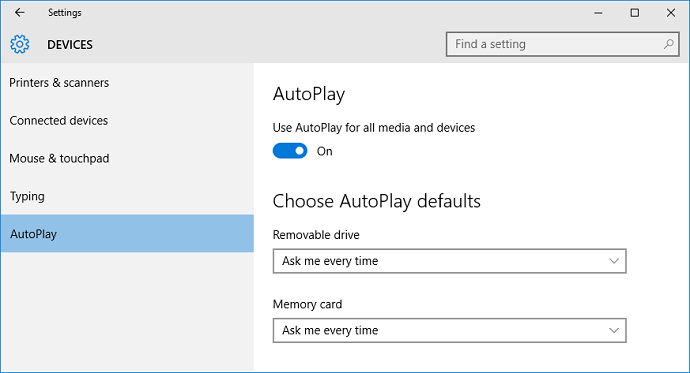Open Printers & scanners section
This screenshot has width=690, height=373.
point(127,83)
